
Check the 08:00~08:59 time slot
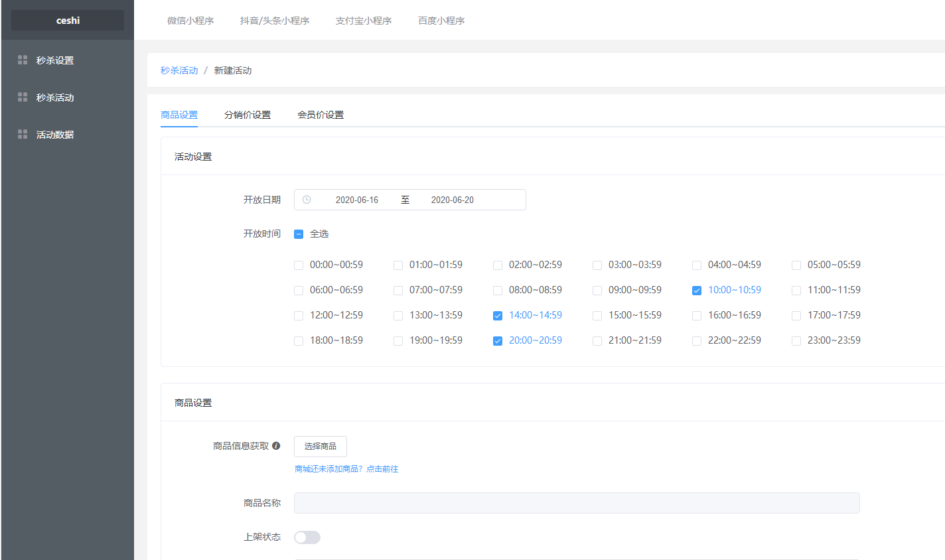(498, 291)
